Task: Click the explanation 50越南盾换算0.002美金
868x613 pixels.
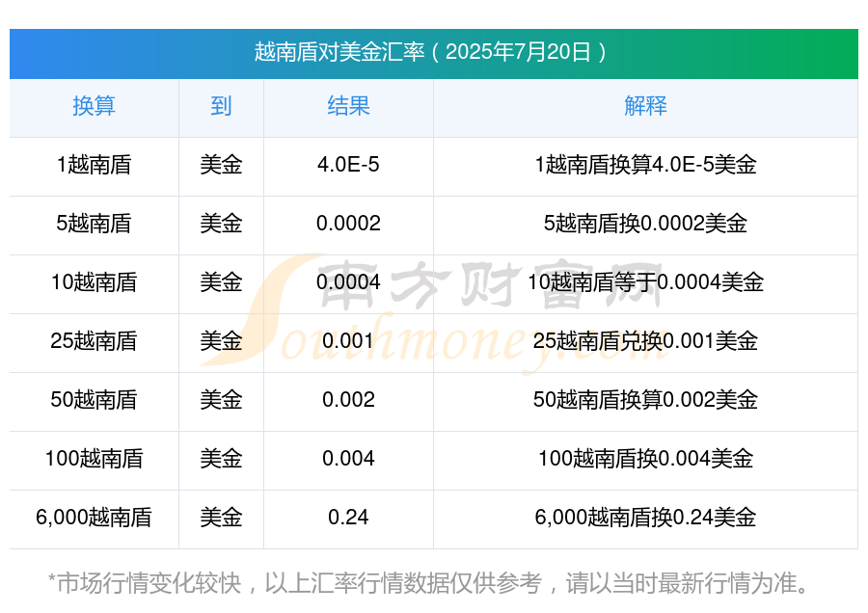Action: [645, 399]
